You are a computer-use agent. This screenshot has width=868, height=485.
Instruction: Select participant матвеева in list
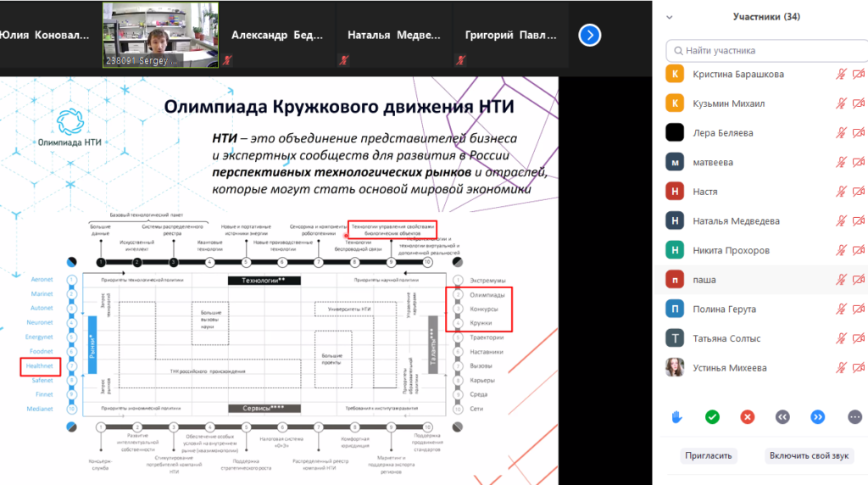click(764, 162)
